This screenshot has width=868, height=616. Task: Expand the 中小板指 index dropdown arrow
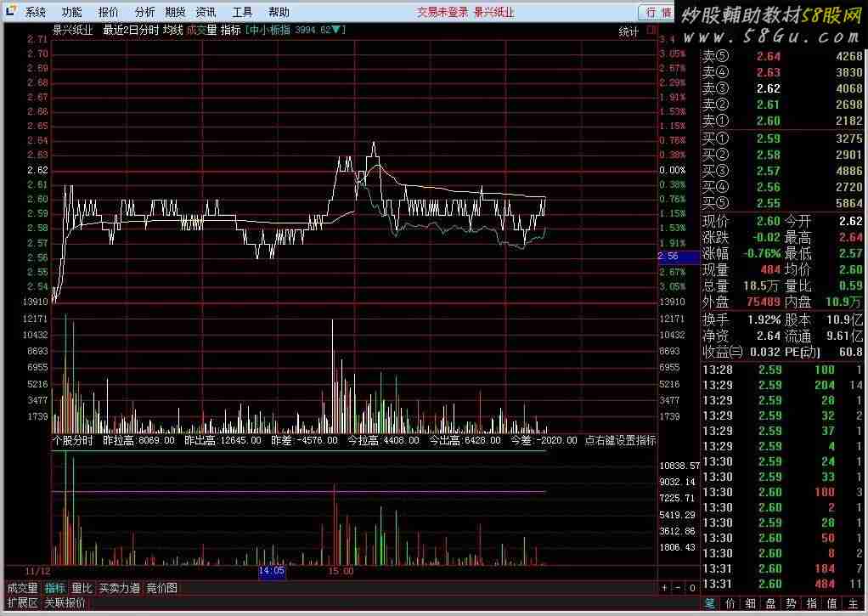(338, 31)
